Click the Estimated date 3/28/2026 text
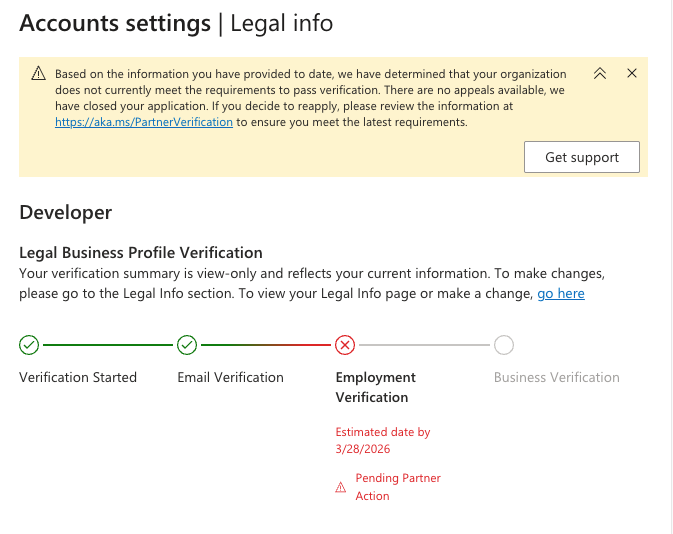The height and width of the screenshot is (534, 673). [382, 441]
